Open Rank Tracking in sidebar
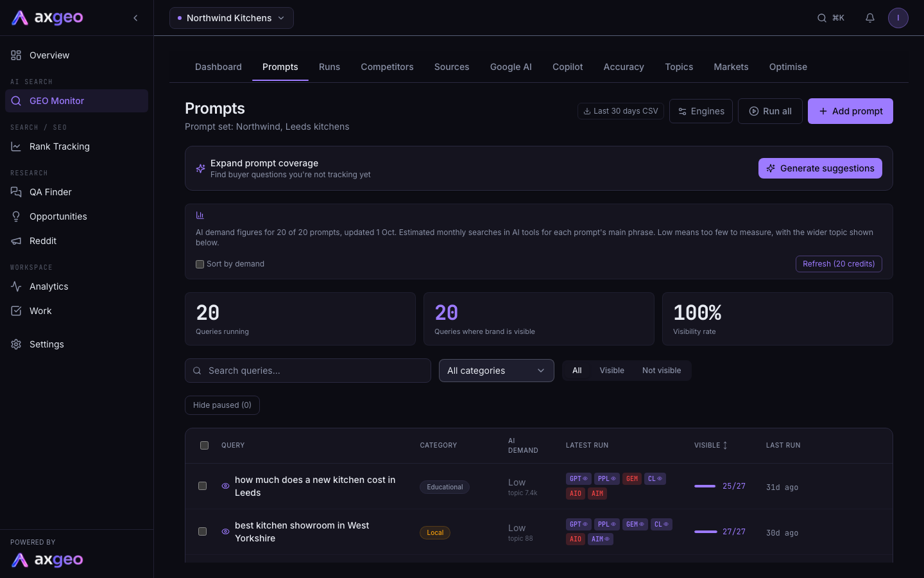Viewport: 924px width, 578px height. point(76,146)
